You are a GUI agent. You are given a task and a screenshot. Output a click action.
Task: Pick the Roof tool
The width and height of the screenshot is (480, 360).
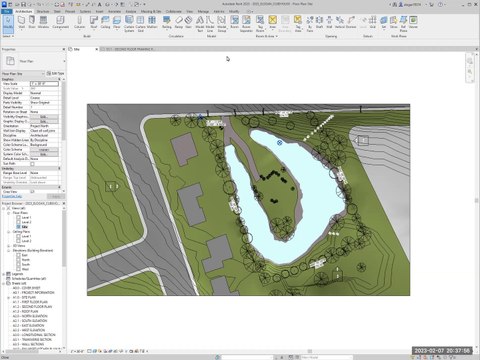[94, 22]
